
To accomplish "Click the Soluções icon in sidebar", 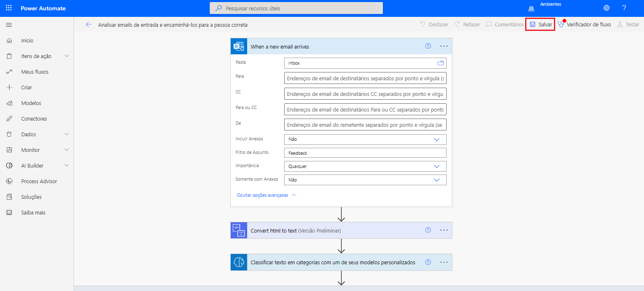I will click(x=9, y=197).
